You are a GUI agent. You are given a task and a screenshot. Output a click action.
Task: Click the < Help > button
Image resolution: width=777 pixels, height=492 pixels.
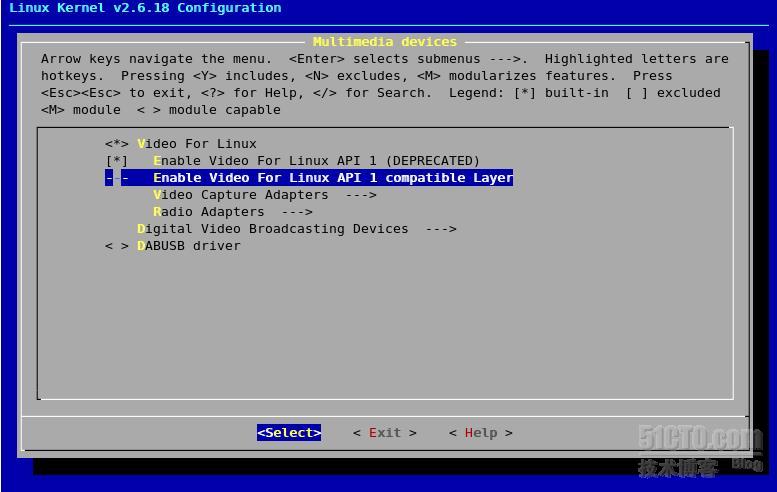(481, 433)
